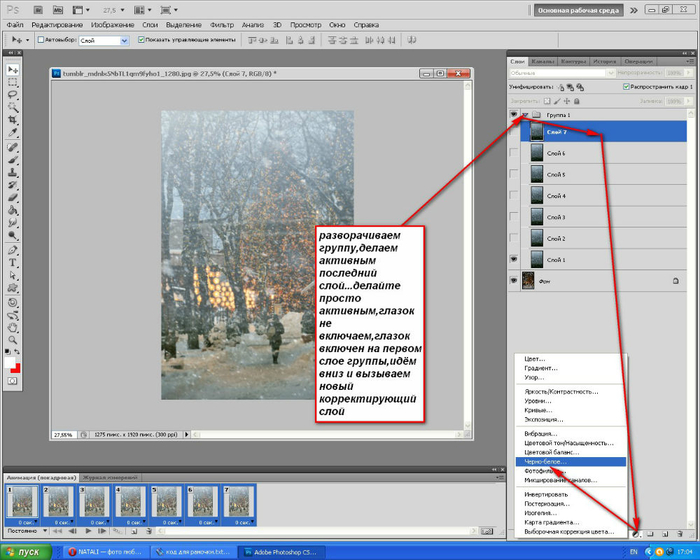The width and height of the screenshot is (700, 560).
Task: Select the Pen tool
Action: tap(12, 250)
